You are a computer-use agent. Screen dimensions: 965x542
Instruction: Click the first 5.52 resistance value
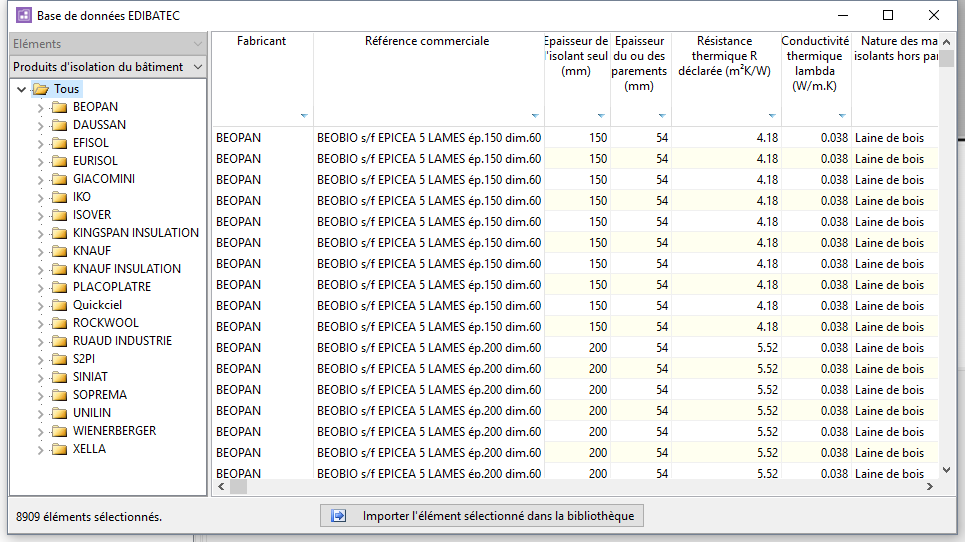click(767, 348)
